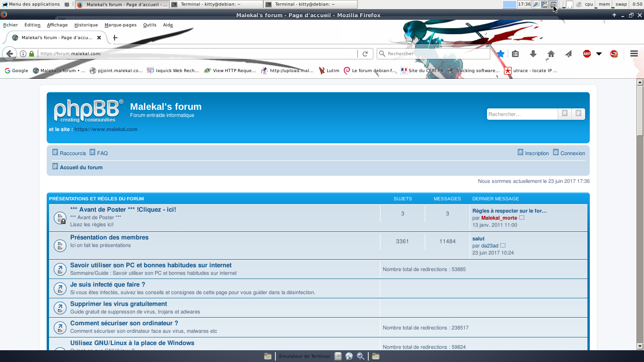Open the Aide menu

coord(168,25)
